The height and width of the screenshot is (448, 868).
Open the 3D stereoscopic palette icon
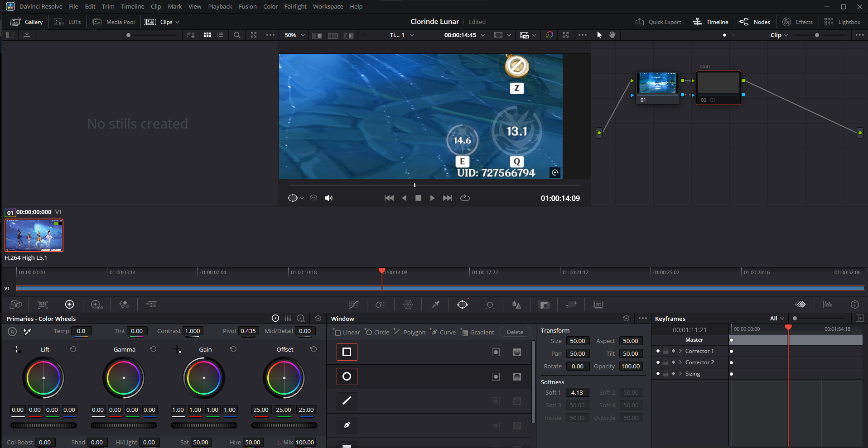click(598, 305)
